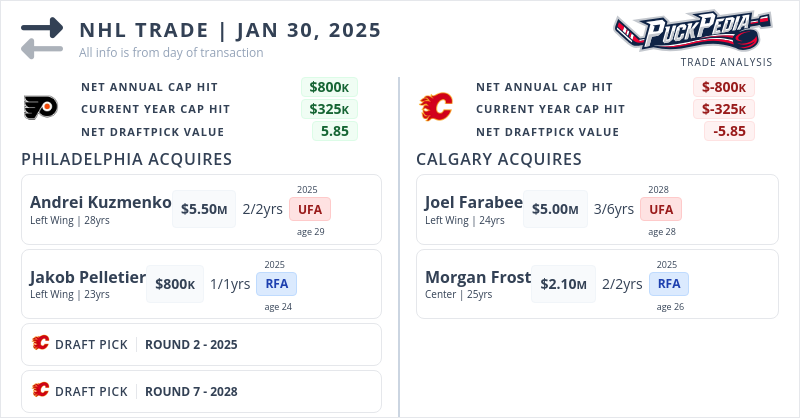Image resolution: width=800 pixels, height=418 pixels.
Task: Click the Calgary Flames team logo
Action: click(436, 106)
